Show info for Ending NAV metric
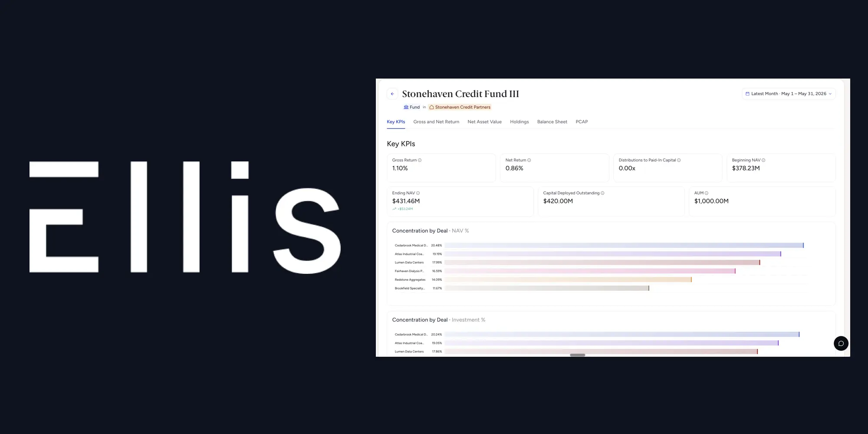This screenshot has height=434, width=868. point(418,193)
